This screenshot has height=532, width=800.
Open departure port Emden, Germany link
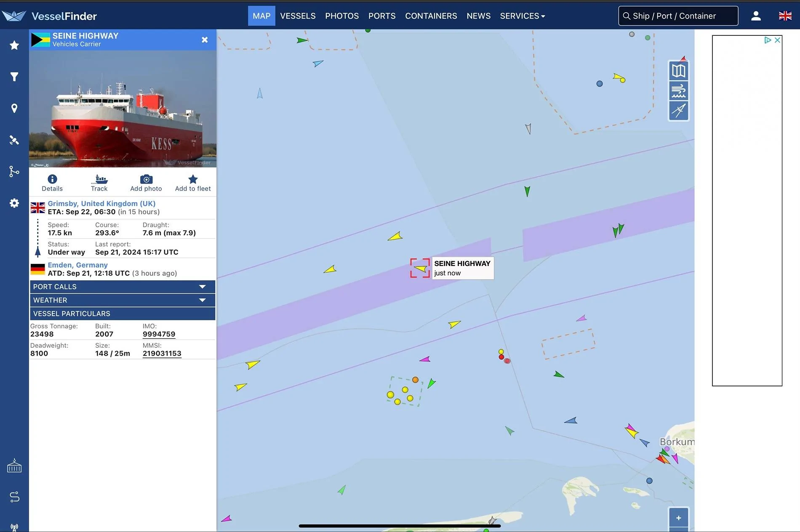[78, 265]
